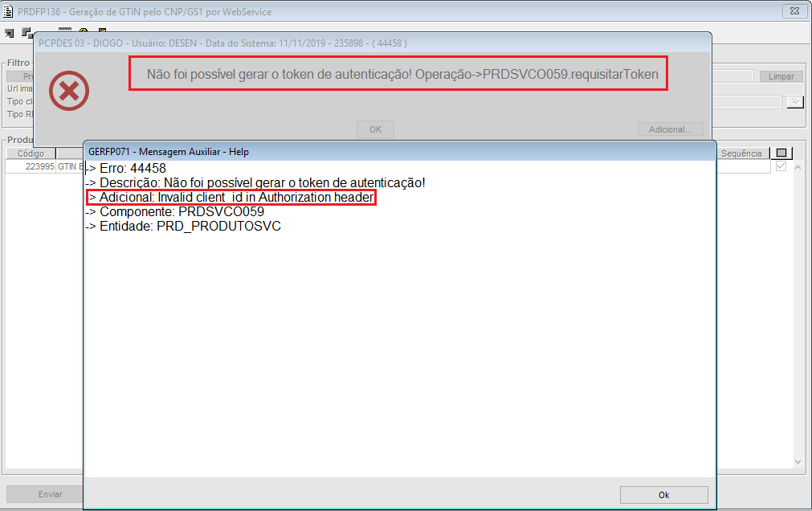The image size is (812, 511).
Task: Click the scroll up arrow of the product grid
Action: tap(798, 167)
